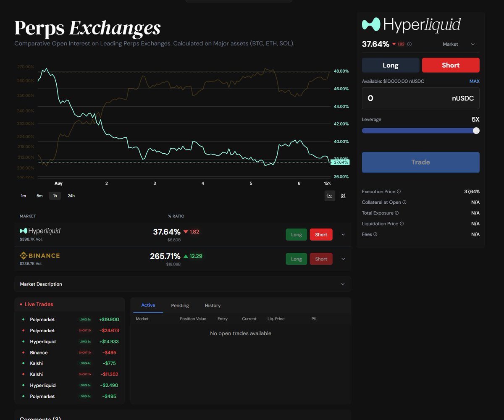Click Long button in Hyperliquid row
The width and height of the screenshot is (504, 420).
[297, 235]
